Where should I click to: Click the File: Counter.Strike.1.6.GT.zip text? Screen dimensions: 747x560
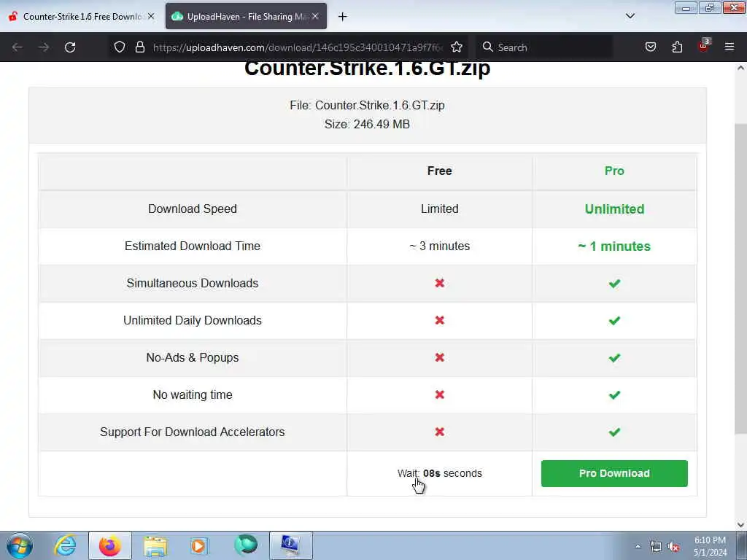click(367, 105)
